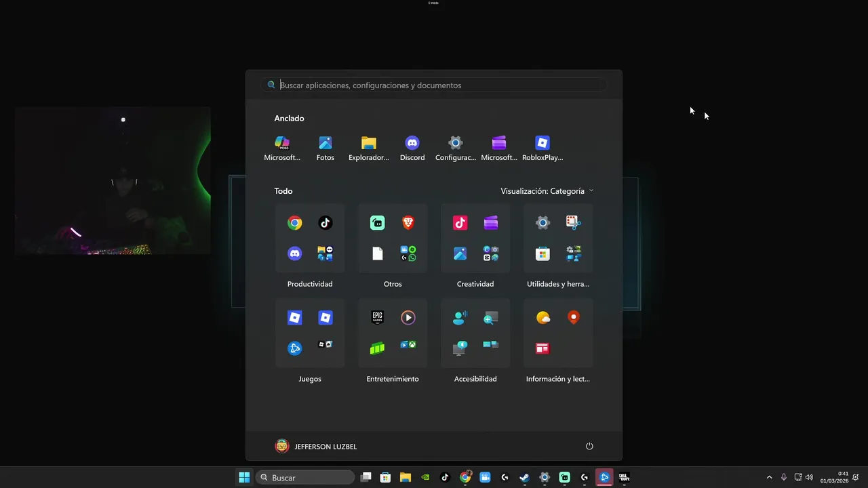
Task: Open Settings gear on taskbar
Action: [545, 477]
